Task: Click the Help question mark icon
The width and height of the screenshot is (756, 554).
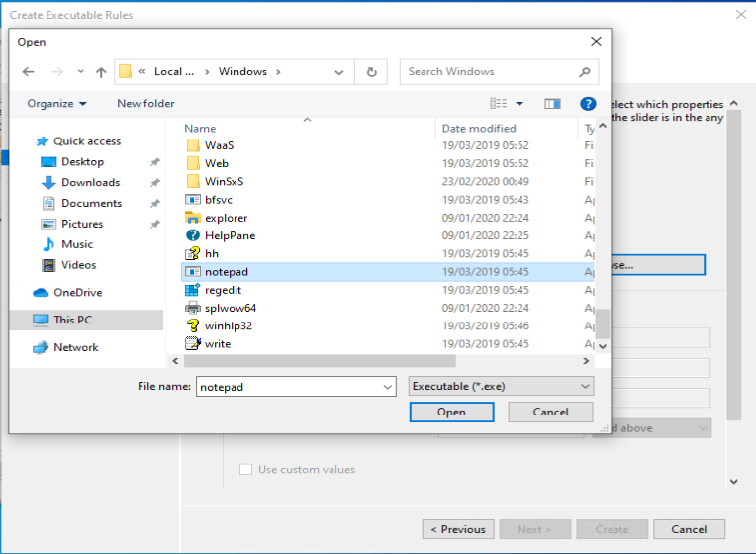Action: pos(588,103)
